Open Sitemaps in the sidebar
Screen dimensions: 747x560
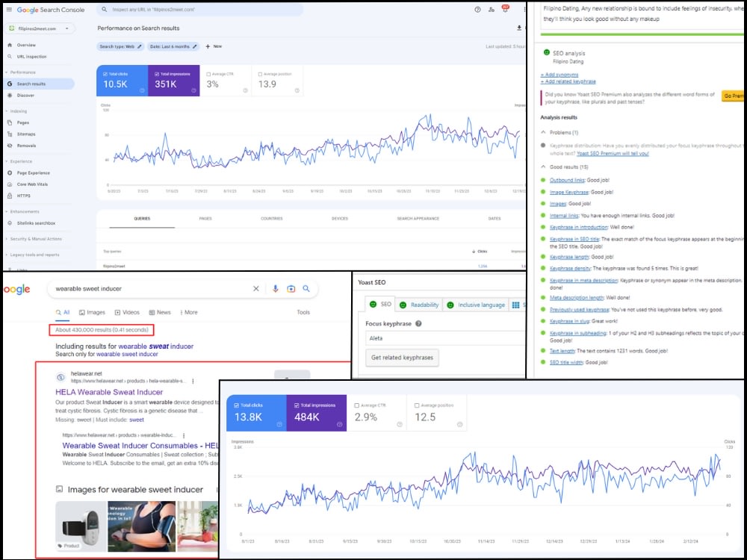click(25, 134)
